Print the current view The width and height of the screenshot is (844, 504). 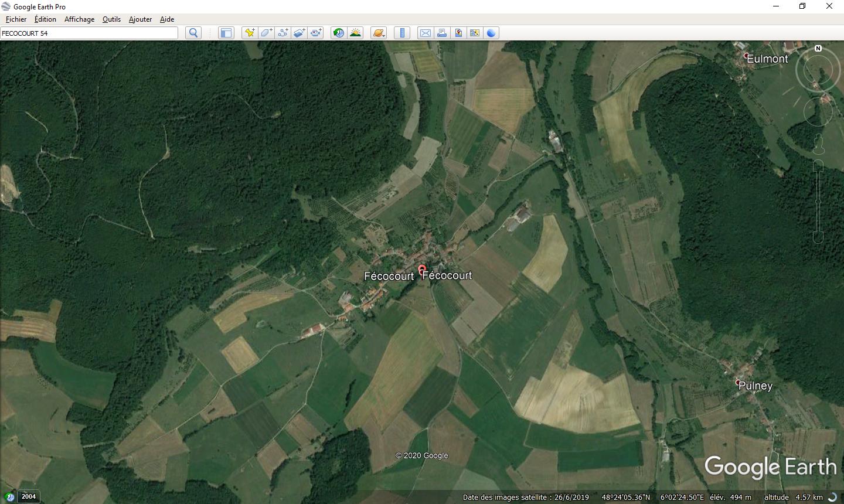click(x=442, y=33)
